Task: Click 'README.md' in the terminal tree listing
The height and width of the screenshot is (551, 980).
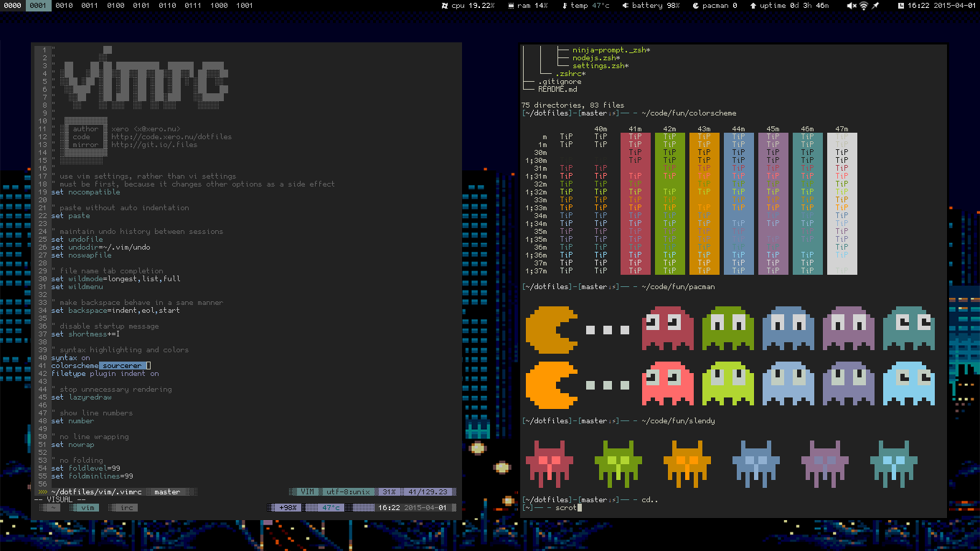Action: pyautogui.click(x=557, y=90)
